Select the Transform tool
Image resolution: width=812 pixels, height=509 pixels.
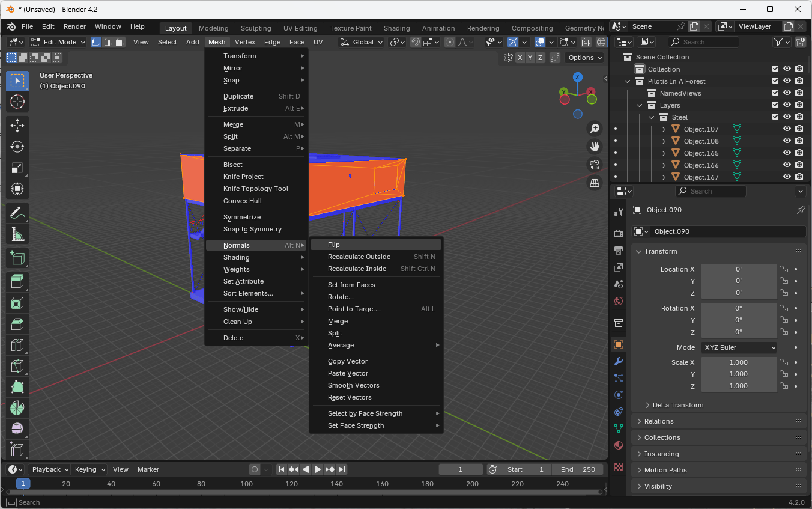click(17, 189)
